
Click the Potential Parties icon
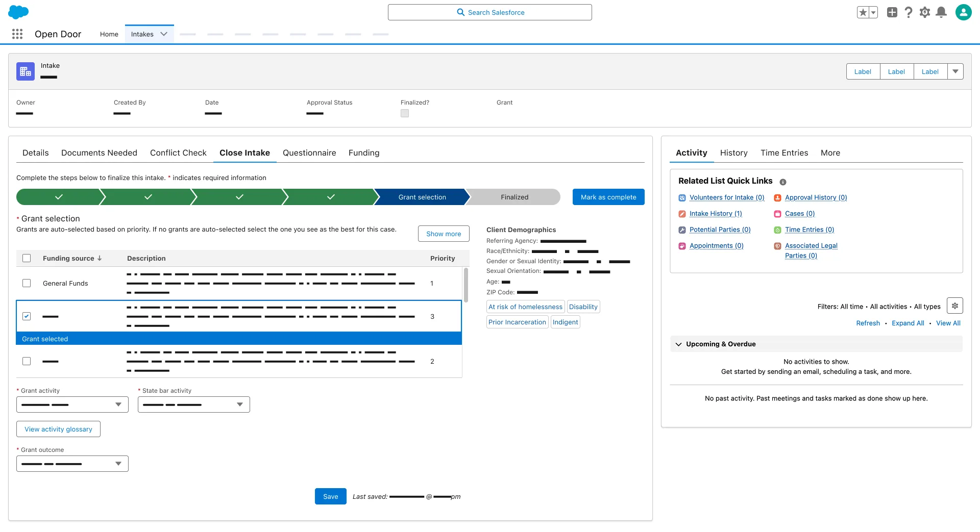[682, 230]
